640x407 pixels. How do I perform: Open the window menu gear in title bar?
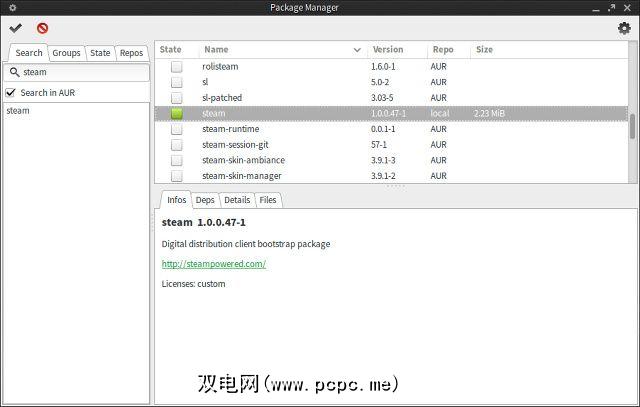pos(13,7)
